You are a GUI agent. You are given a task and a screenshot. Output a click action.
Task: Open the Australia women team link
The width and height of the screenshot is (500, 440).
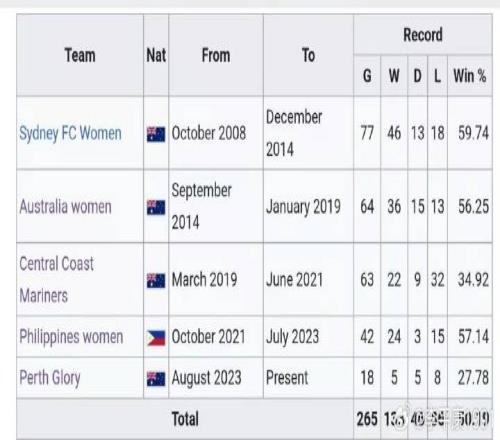click(65, 207)
